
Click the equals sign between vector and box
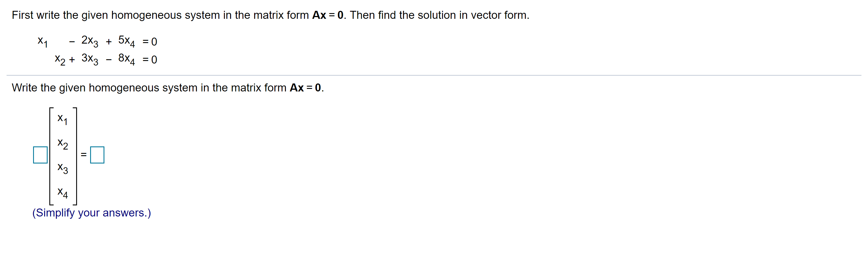[x=84, y=155]
